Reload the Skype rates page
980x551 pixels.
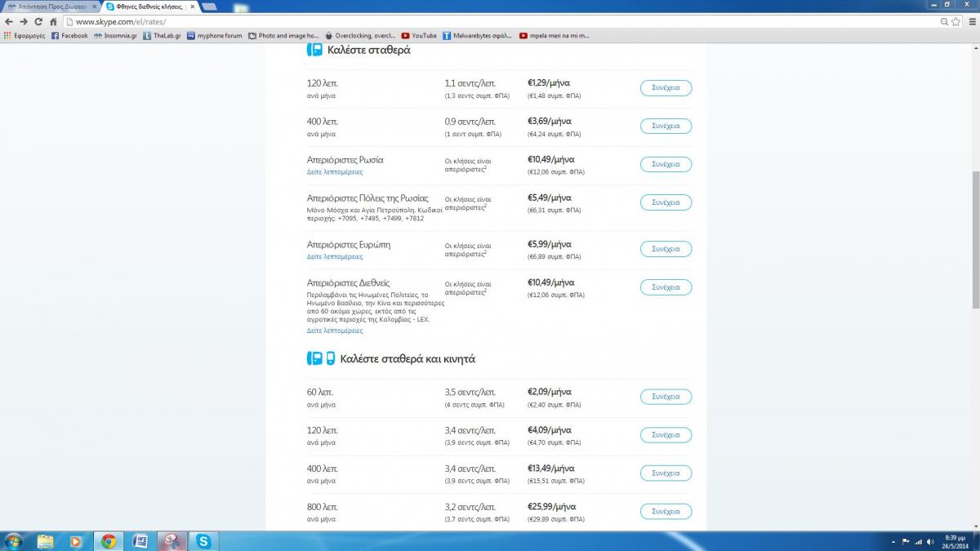tap(38, 22)
